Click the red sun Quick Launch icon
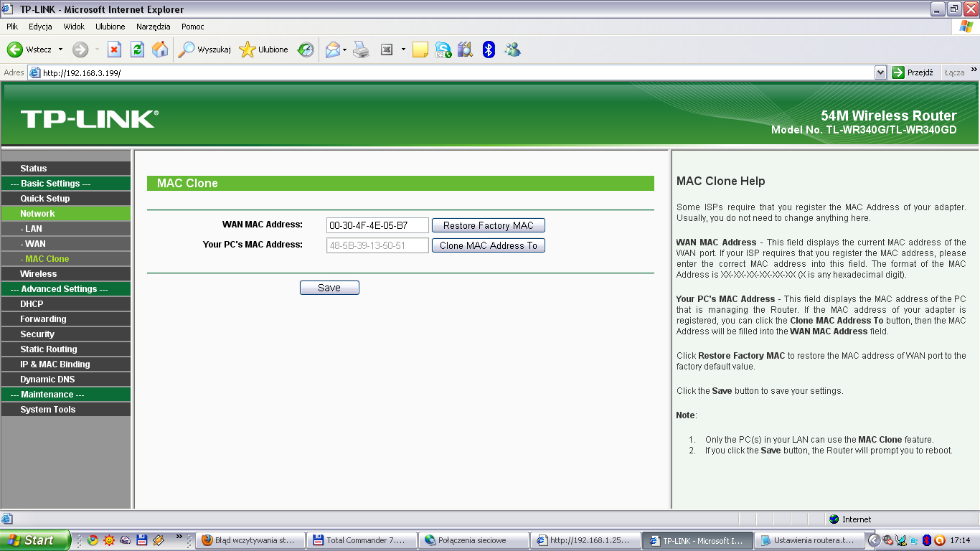This screenshot has width=980, height=551. tap(109, 540)
